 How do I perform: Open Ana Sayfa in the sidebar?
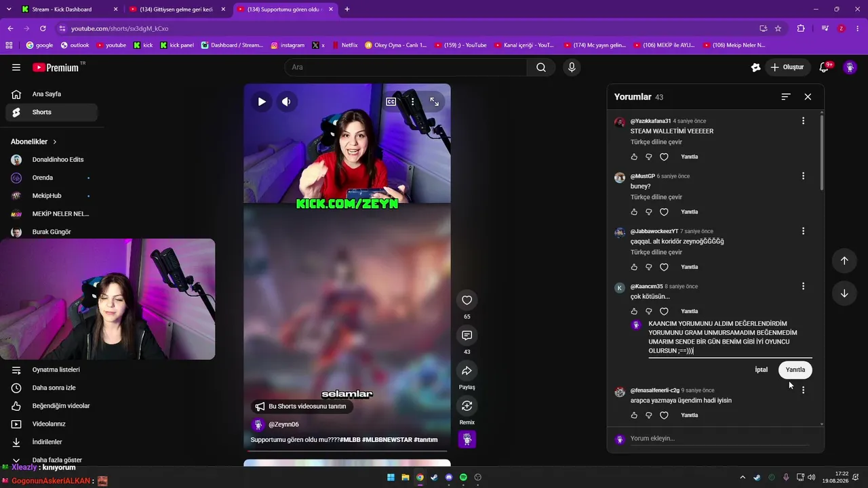pyautogui.click(x=52, y=94)
